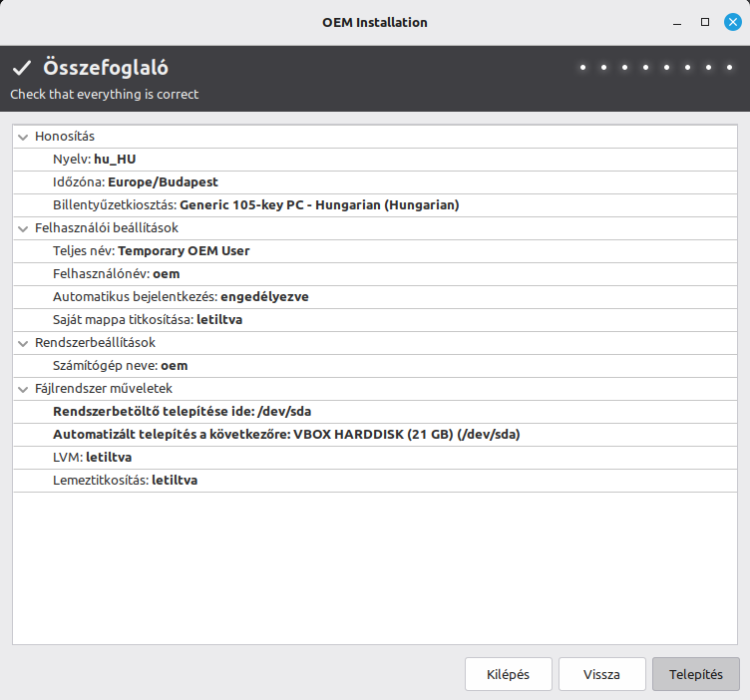This screenshot has height=700, width=750.
Task: Click the Kilépés quit button
Action: [x=509, y=674]
